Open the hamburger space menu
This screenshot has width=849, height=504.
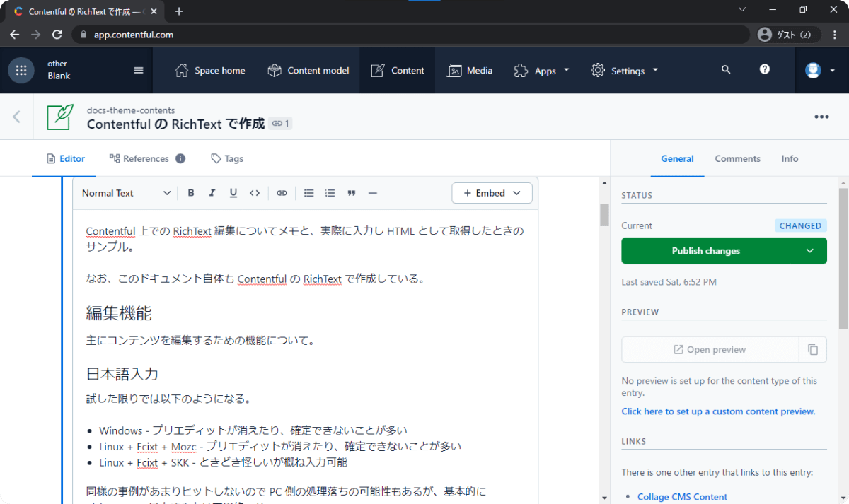139,70
